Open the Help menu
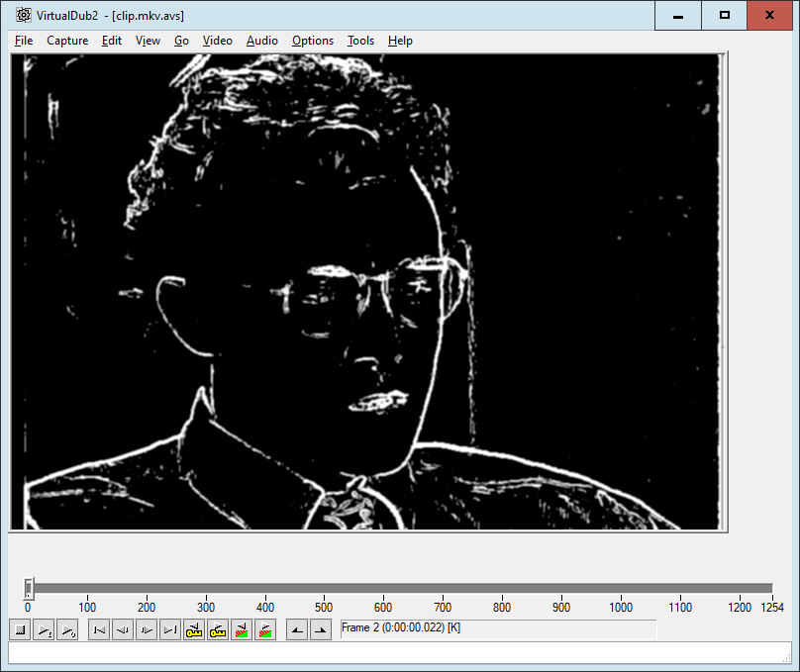The width and height of the screenshot is (800, 672). [400, 41]
